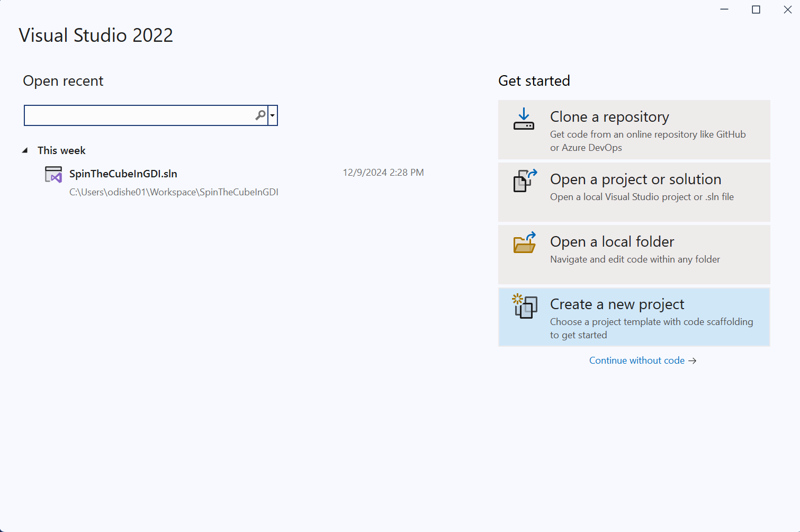Click the Clone a repository download icon
Screen dimensions: 800x532
pos(524,119)
